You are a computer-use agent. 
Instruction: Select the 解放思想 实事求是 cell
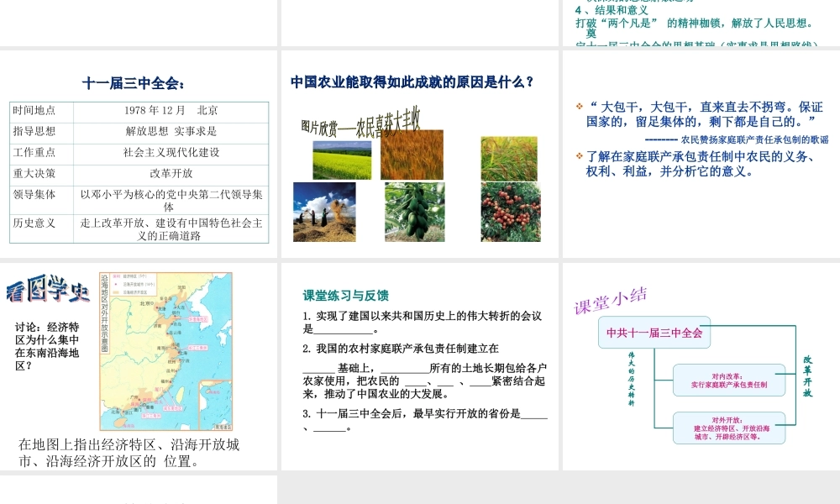(x=171, y=132)
